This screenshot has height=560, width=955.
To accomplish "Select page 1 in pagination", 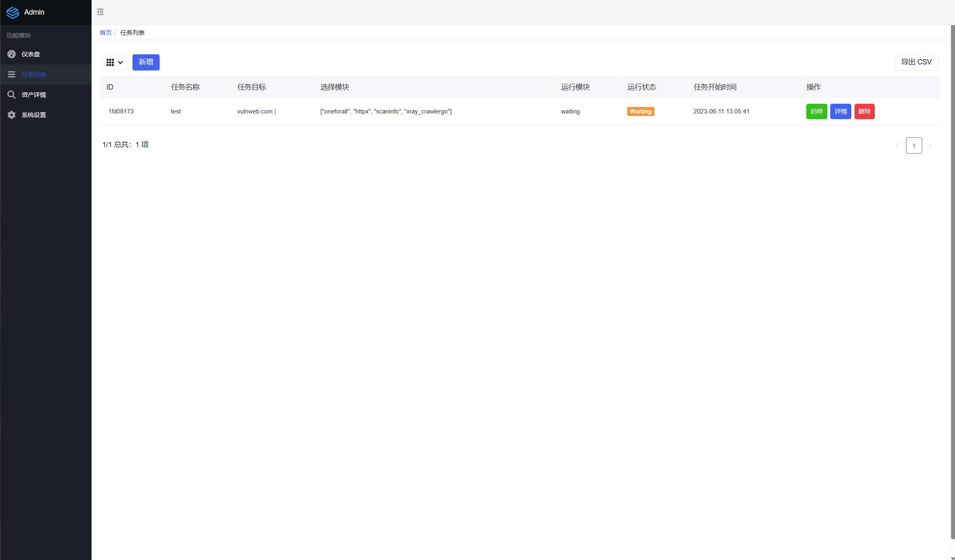I will tap(914, 145).
